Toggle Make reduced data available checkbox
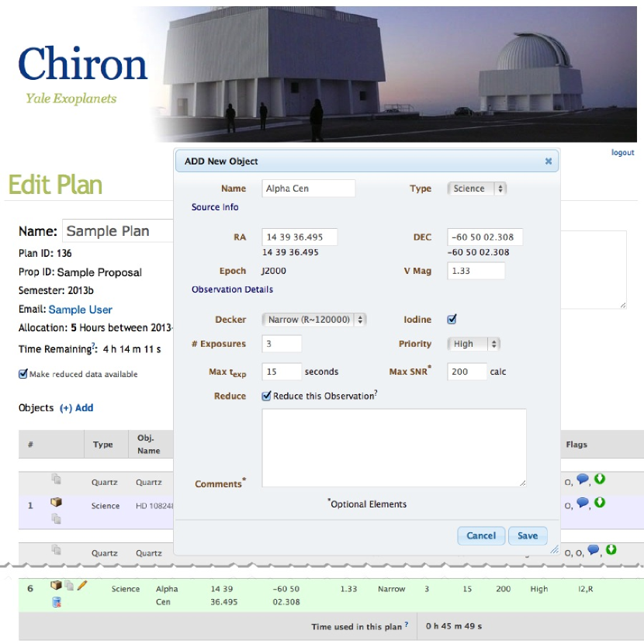 (23, 374)
